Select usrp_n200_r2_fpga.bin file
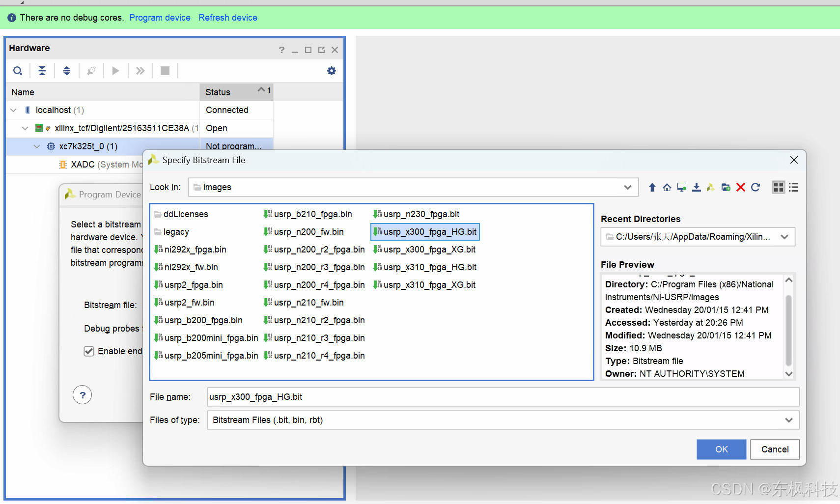 [314, 250]
